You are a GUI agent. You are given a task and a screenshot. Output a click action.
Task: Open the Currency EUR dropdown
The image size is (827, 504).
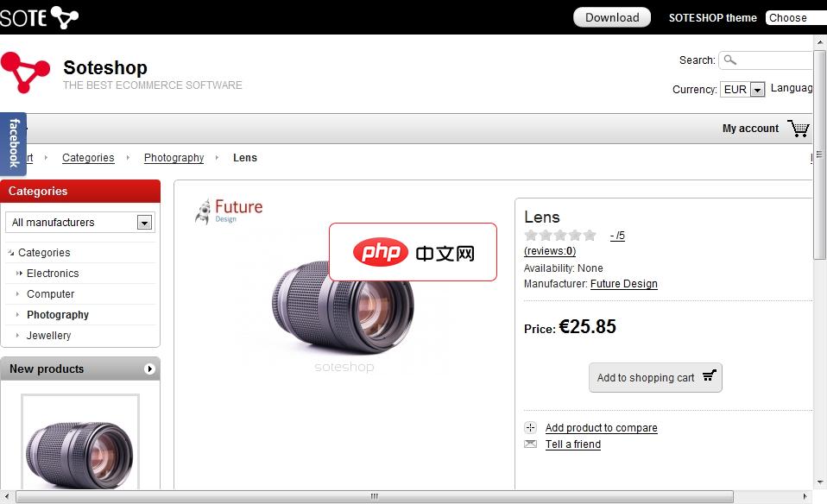pos(759,89)
